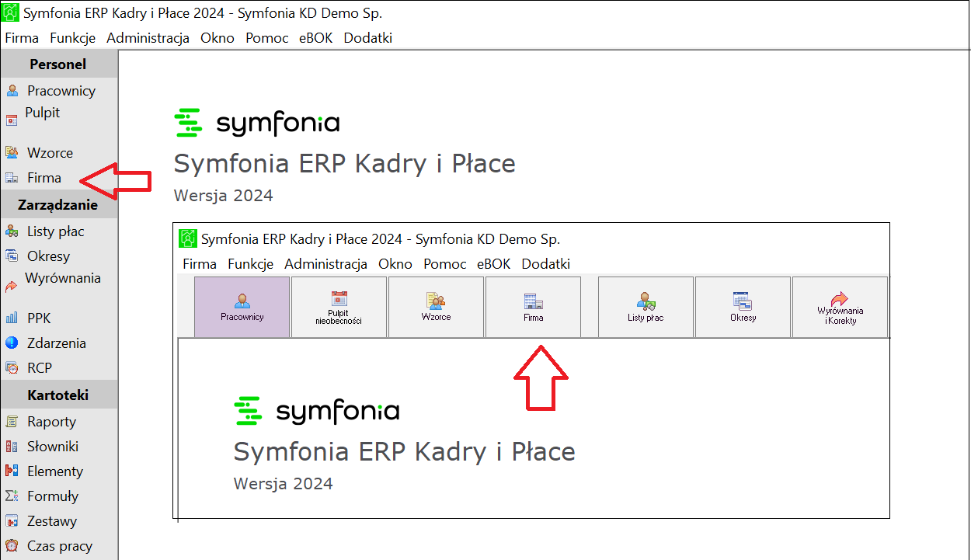Click the Pulpit nieobecności toolbar button
The image size is (971, 560).
[x=339, y=307]
